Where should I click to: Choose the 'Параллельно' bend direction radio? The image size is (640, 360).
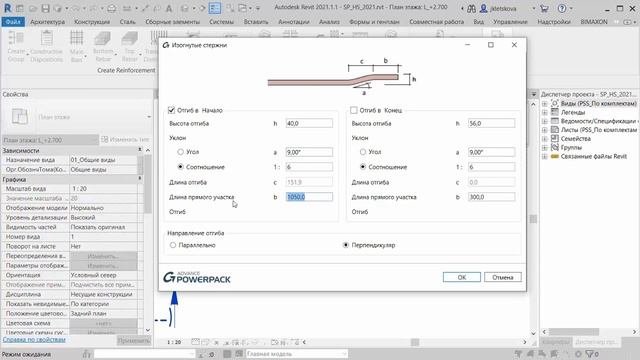pos(173,245)
